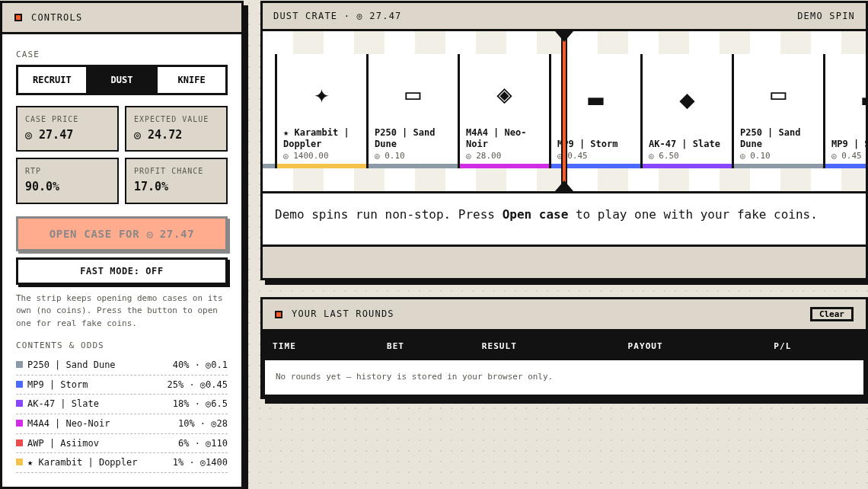Click the 'No rounds yet' message

tap(413, 376)
